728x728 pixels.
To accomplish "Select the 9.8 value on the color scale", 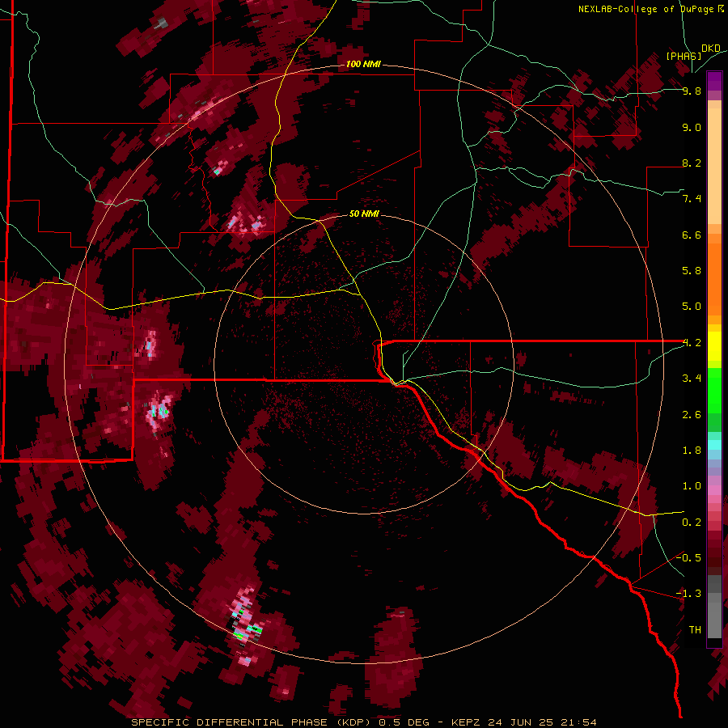I will 692,91.
